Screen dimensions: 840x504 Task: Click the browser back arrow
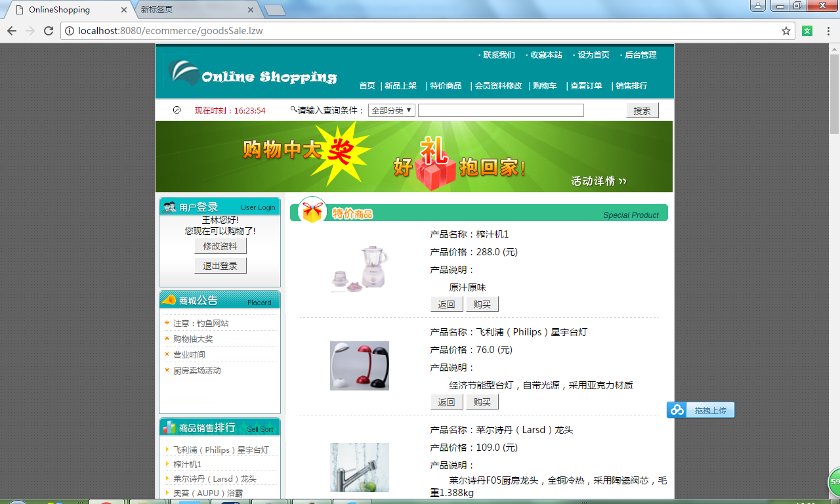tap(11, 30)
